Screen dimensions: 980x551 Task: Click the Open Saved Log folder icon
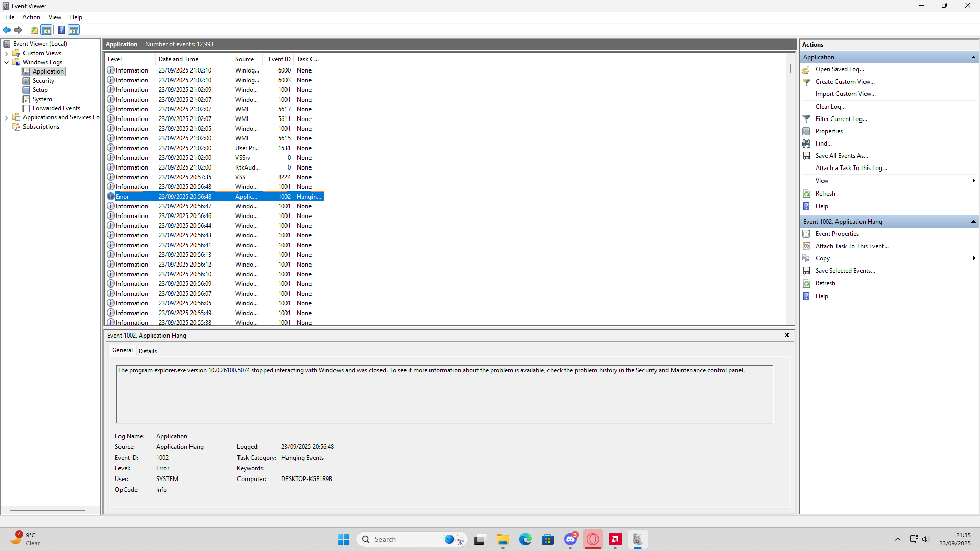[x=806, y=69]
